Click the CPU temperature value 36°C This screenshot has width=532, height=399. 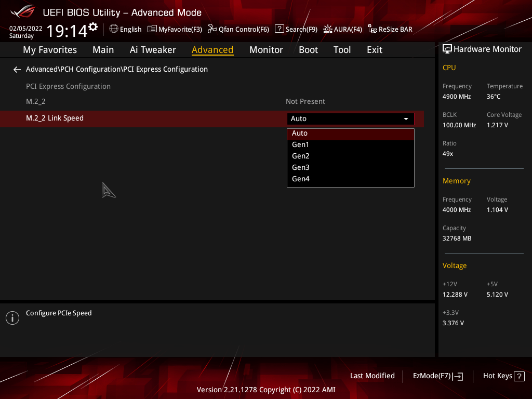[x=494, y=97]
